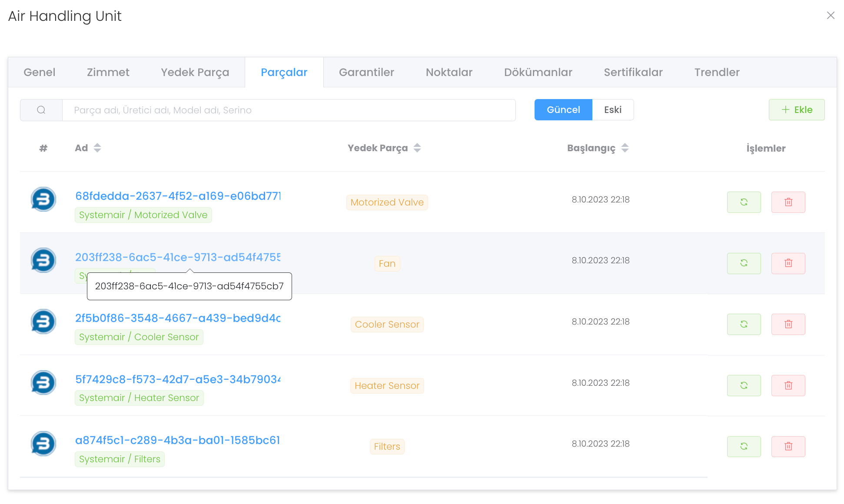Delete the Cooler Sensor part
844x504 pixels.
click(x=788, y=324)
